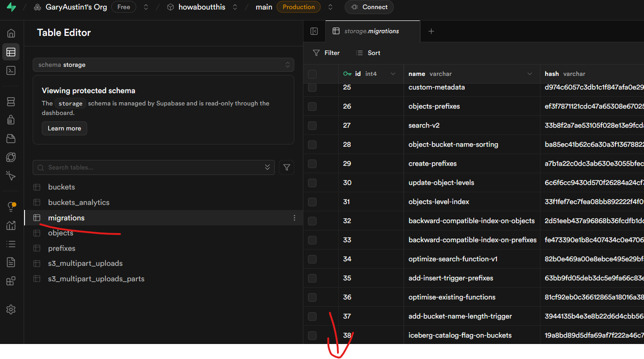Add a new tab with plus icon

(x=431, y=31)
